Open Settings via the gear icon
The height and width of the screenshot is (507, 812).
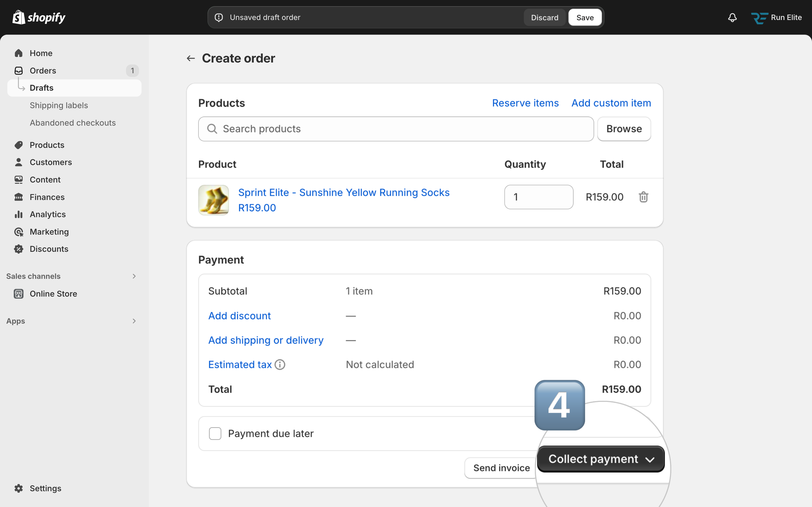(x=19, y=488)
